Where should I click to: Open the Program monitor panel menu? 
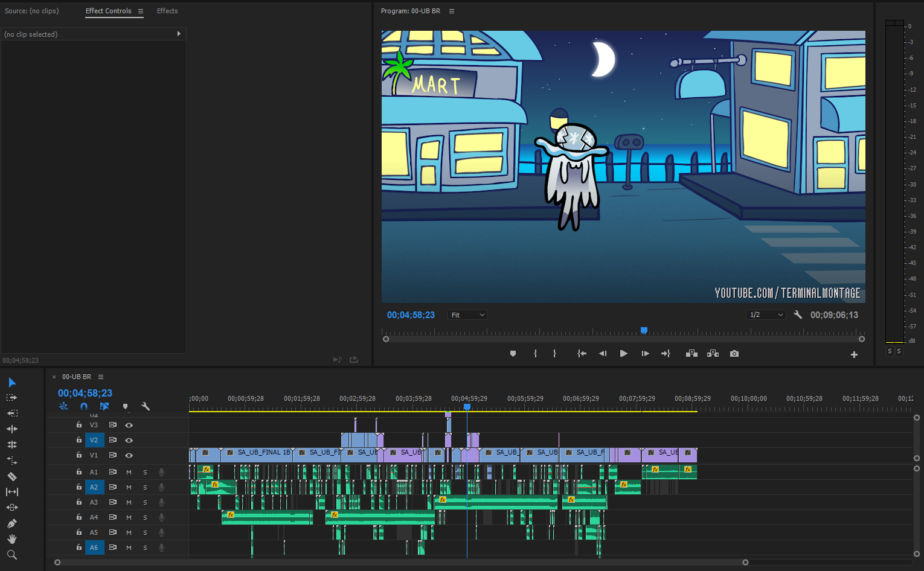coord(451,11)
